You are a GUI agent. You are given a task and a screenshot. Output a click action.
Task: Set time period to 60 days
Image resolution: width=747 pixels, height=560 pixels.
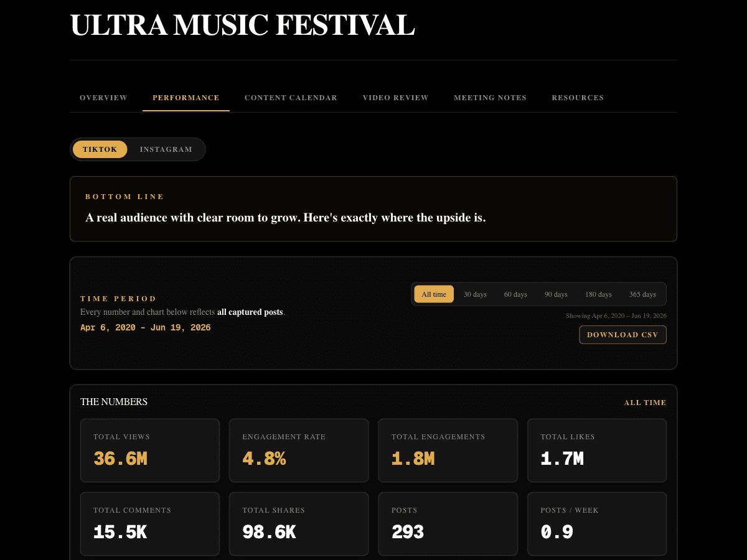515,294
